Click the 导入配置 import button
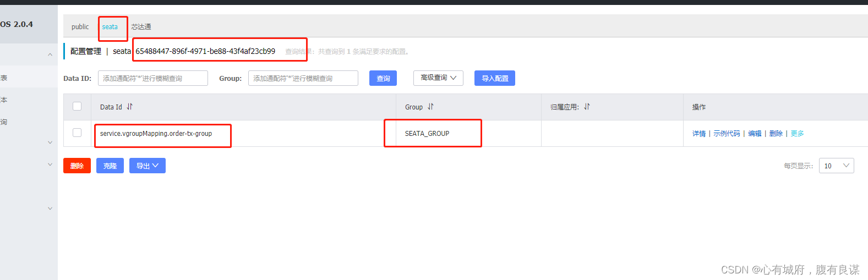This screenshot has height=280, width=868. pos(495,78)
